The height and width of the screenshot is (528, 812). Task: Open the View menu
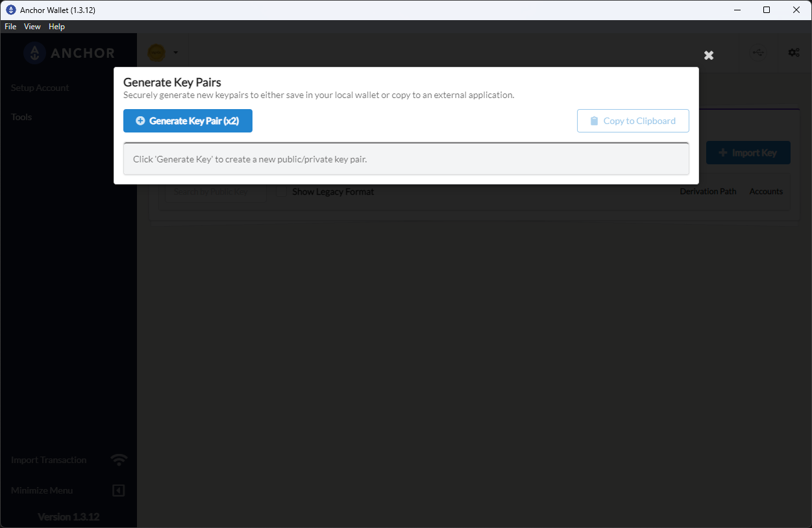tap(32, 26)
